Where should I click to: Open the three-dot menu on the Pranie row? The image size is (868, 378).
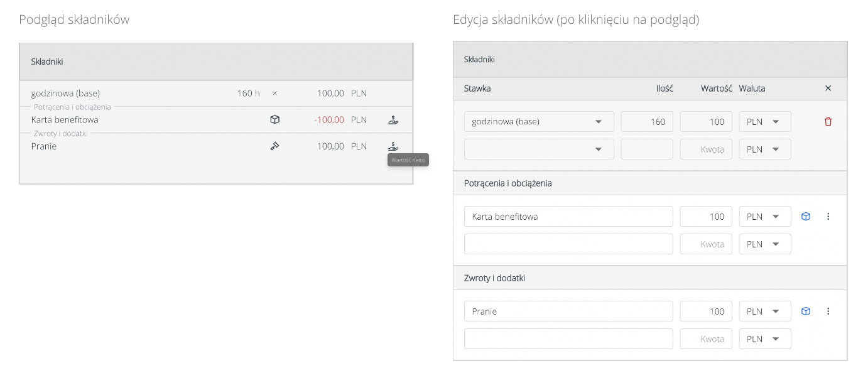[x=828, y=311]
